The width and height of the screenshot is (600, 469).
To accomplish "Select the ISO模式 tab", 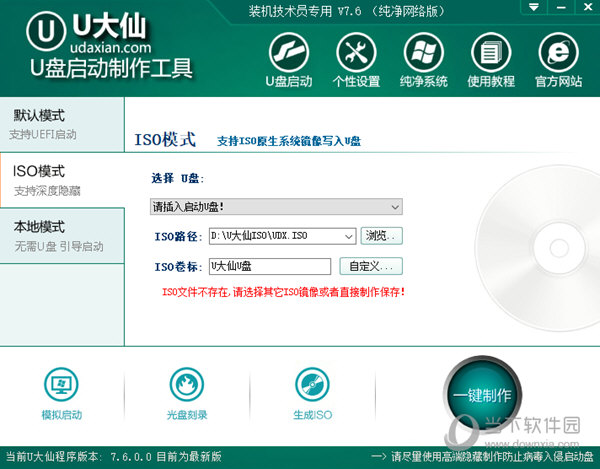I will (x=62, y=180).
